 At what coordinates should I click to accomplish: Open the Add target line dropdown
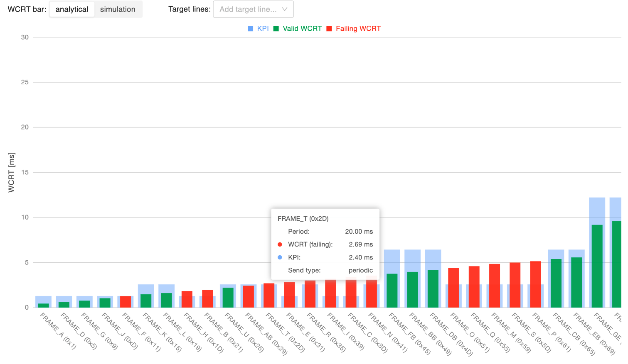[248, 9]
